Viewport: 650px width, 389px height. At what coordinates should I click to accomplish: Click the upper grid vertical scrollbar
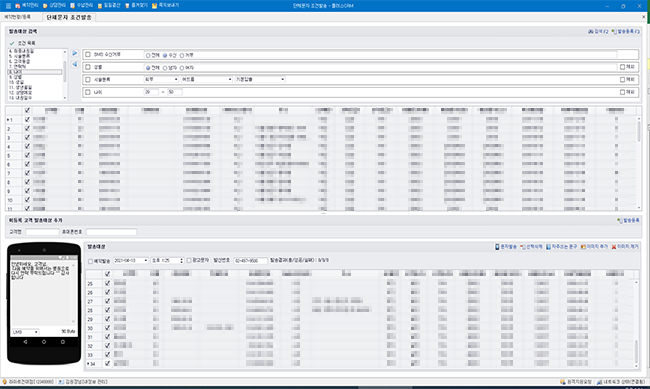pyautogui.click(x=639, y=162)
